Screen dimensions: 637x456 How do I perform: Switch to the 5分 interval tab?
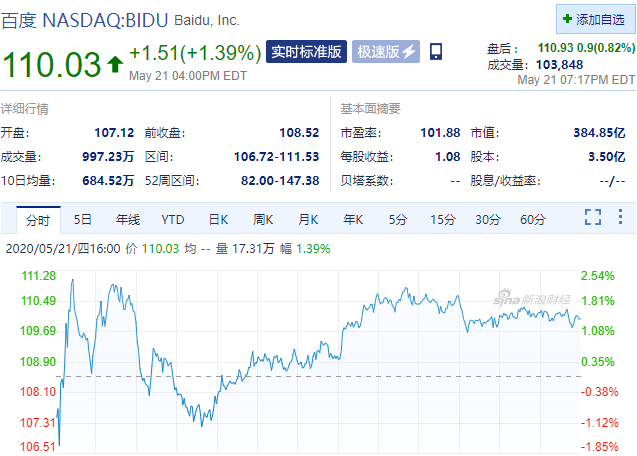[398, 219]
